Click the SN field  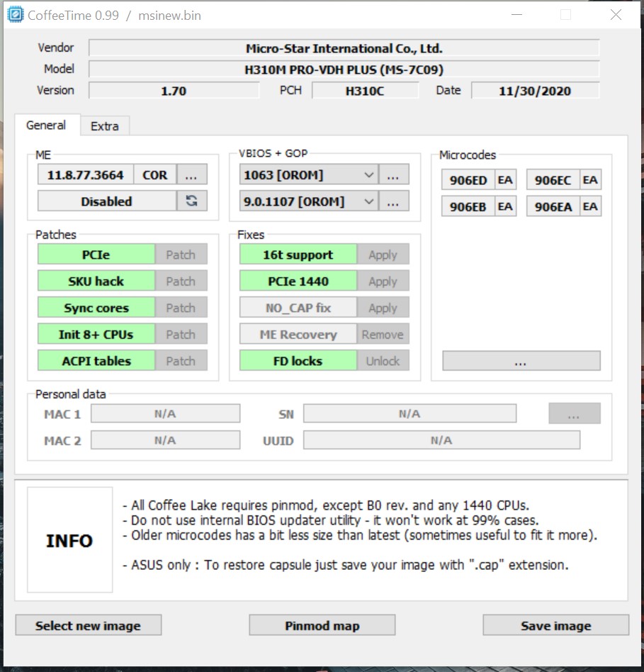click(x=409, y=413)
